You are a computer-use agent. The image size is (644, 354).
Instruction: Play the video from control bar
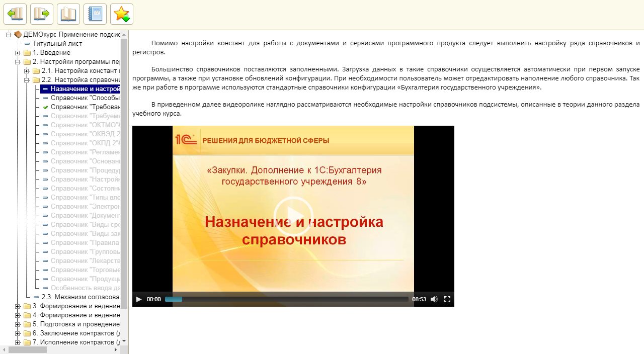pos(139,299)
